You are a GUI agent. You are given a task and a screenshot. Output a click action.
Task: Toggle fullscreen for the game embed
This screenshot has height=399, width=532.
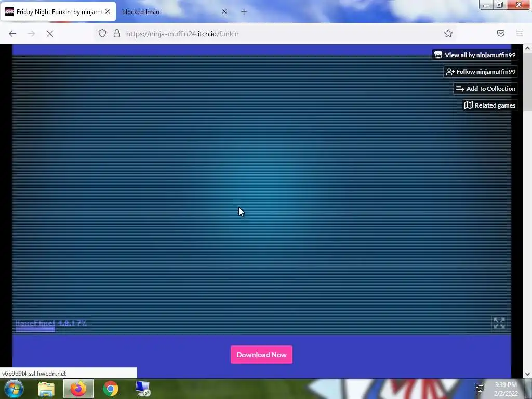499,323
